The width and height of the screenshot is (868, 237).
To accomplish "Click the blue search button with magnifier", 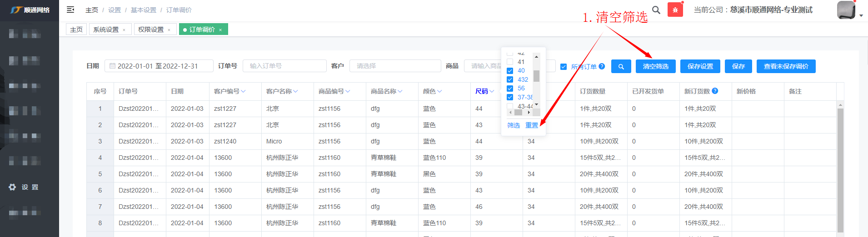I will pyautogui.click(x=621, y=66).
